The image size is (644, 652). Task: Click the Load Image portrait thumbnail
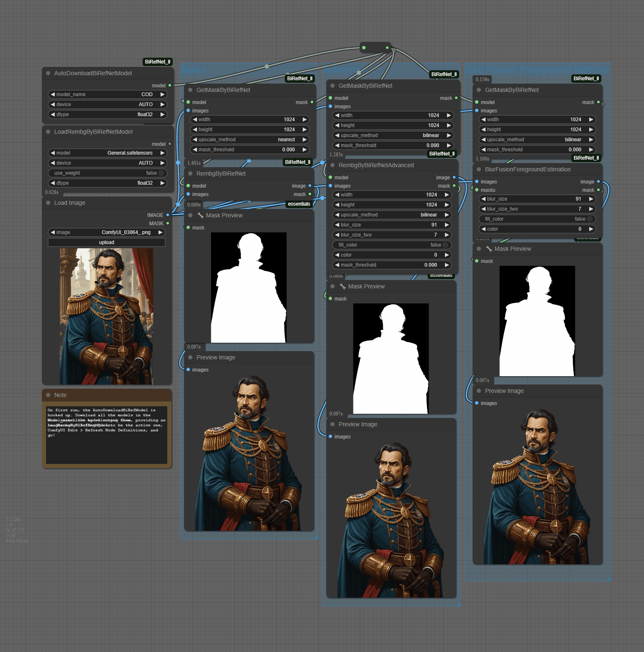tap(107, 316)
